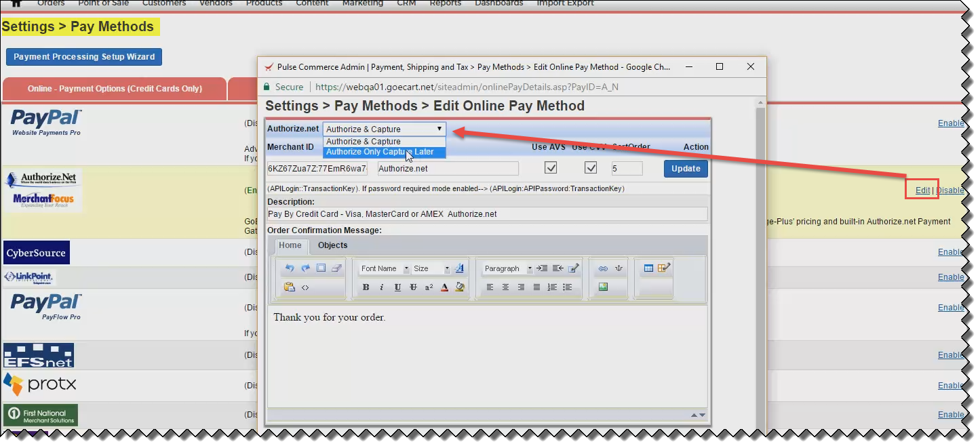Open the Authorize.net transaction mode select box
The height and width of the screenshot is (448, 980).
click(384, 129)
